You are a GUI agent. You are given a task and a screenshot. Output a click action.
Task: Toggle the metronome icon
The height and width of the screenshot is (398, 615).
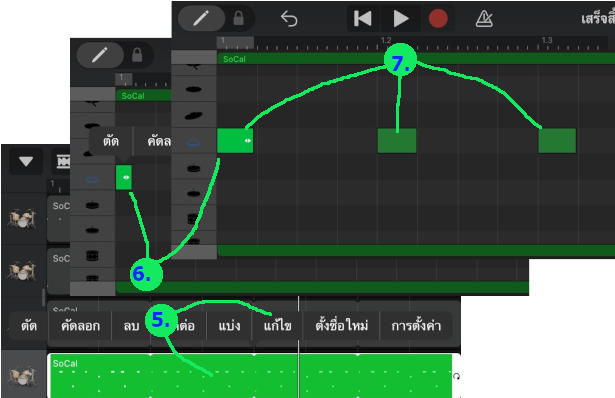[x=484, y=18]
